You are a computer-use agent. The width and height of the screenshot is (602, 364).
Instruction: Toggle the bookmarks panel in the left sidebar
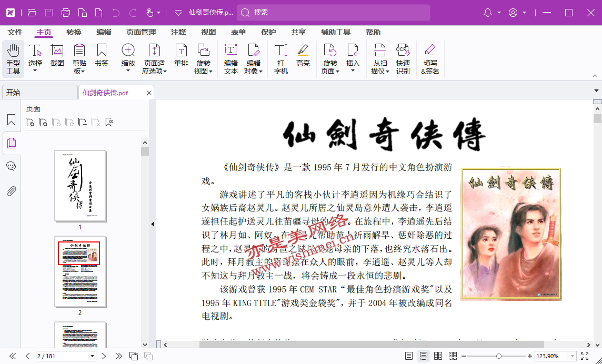pos(12,120)
